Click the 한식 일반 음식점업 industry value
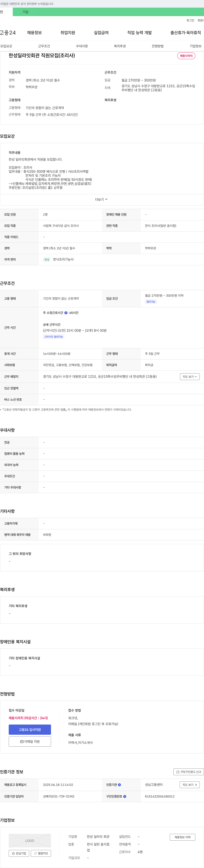This screenshot has height=868, width=204. (x=98, y=847)
